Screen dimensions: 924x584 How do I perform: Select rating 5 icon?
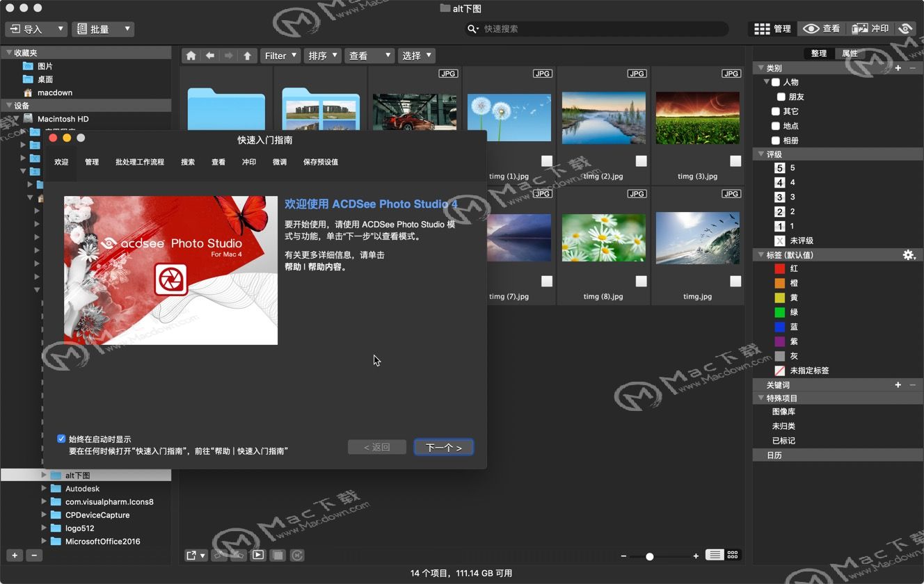779,168
